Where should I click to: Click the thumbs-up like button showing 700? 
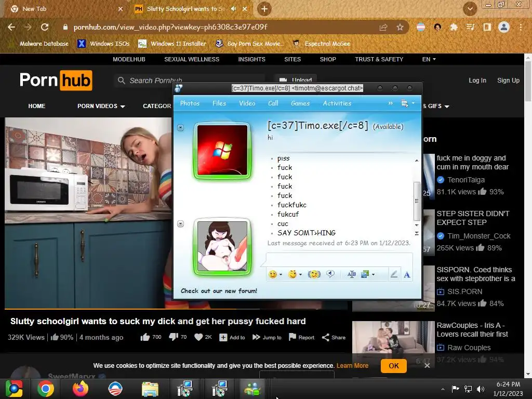pyautogui.click(x=151, y=337)
